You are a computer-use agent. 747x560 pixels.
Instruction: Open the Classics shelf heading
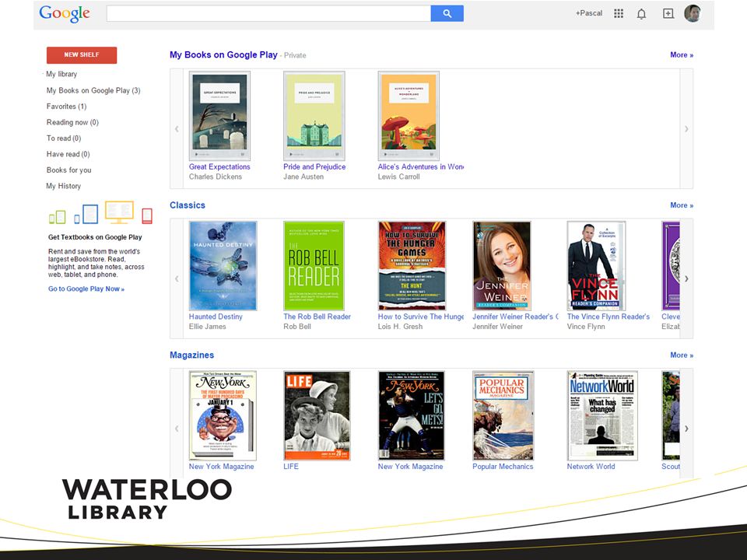click(x=188, y=205)
